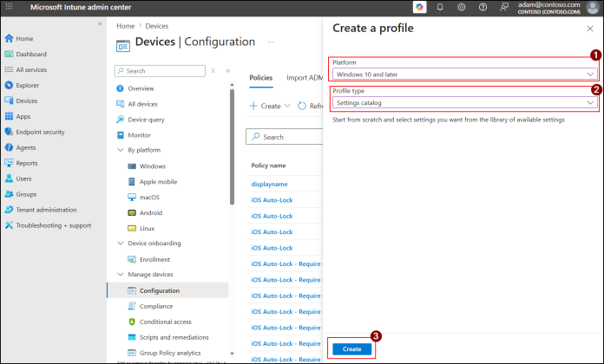Collapse the Device onboarding section
The height and width of the screenshot is (364, 604).
click(x=121, y=244)
